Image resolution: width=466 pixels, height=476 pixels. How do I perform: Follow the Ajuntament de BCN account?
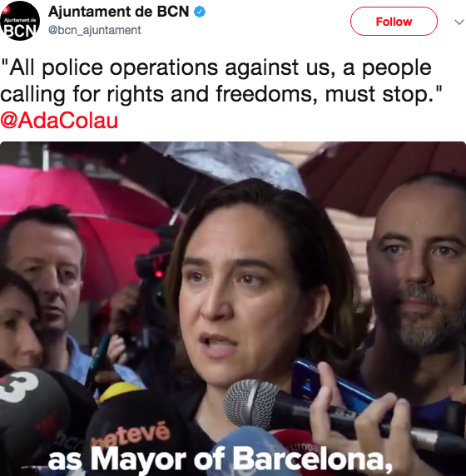click(x=394, y=22)
